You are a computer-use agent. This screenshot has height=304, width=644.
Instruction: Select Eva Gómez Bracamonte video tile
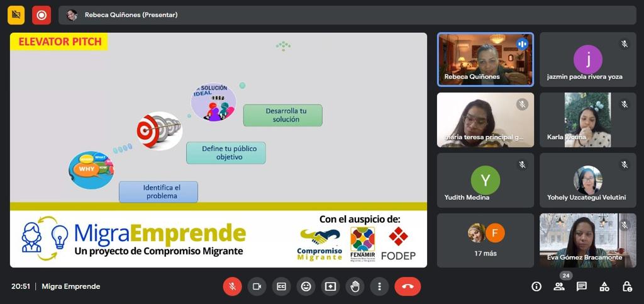[x=588, y=240]
